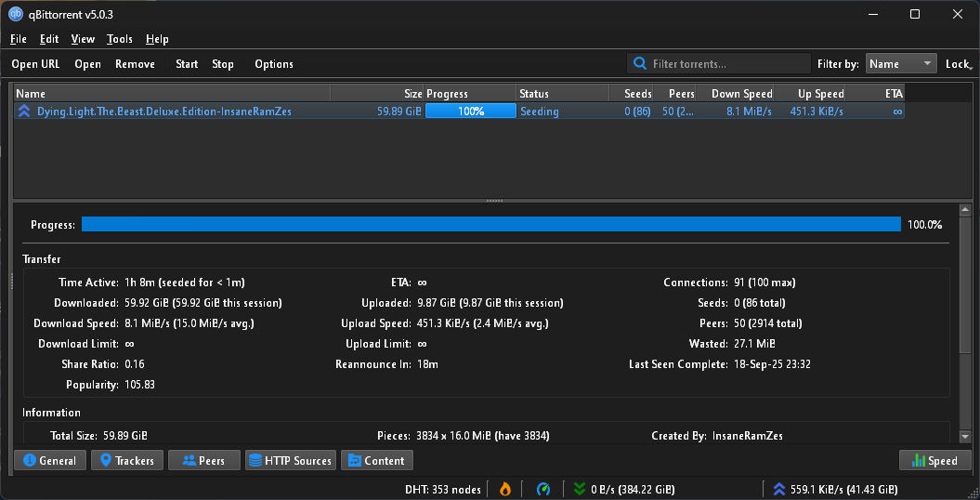Image resolution: width=980 pixels, height=500 pixels.
Task: Open the Help menu
Action: click(157, 39)
